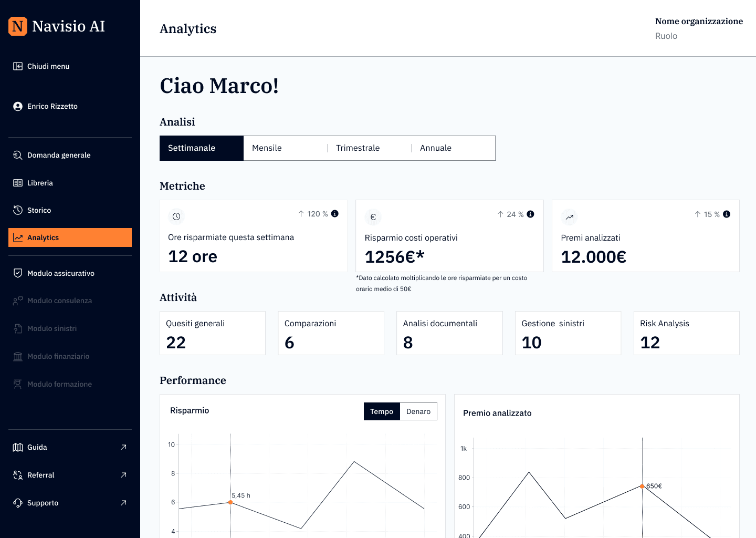Click the user profile icon for Enrico Rizzetto
Image resolution: width=756 pixels, height=538 pixels.
click(x=17, y=106)
